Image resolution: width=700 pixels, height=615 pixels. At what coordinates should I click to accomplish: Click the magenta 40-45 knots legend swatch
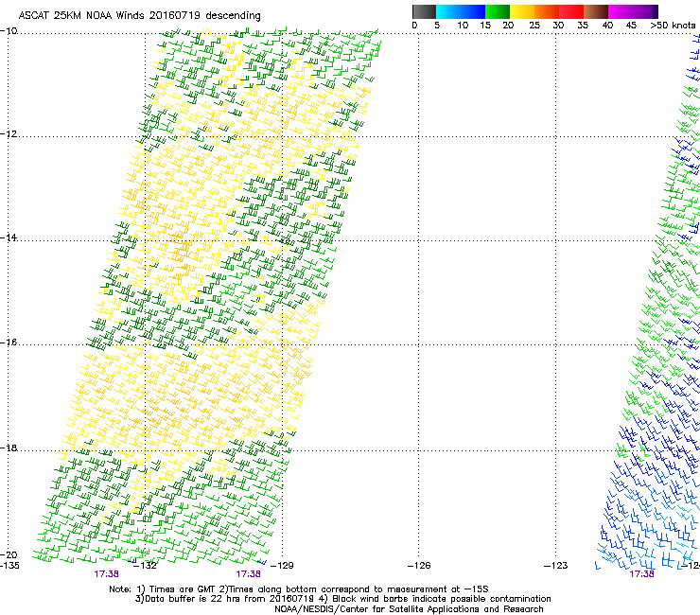[621, 11]
